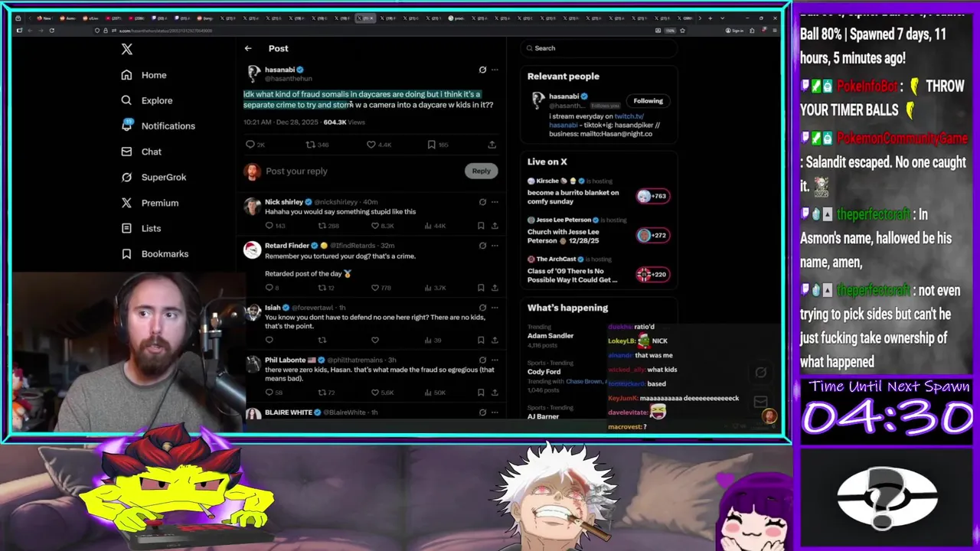980x551 pixels.
Task: Comment on Nick shirley's reply with 143 comments
Action: tap(275, 226)
